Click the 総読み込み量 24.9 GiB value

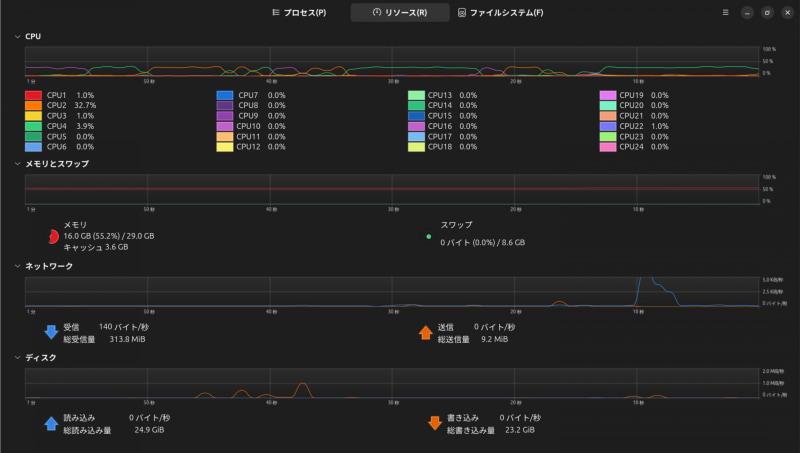point(149,430)
